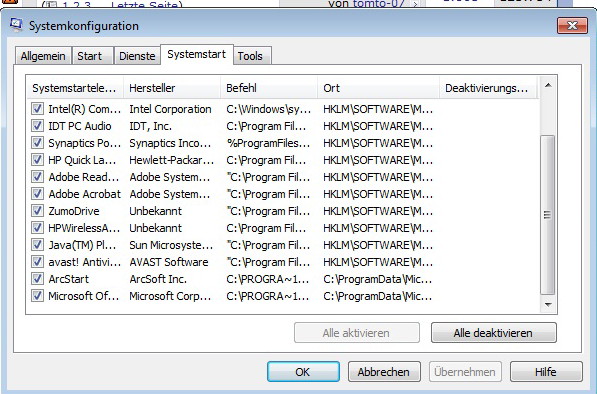Uncheck the Adobe Acrobat checkbox

coord(37,194)
